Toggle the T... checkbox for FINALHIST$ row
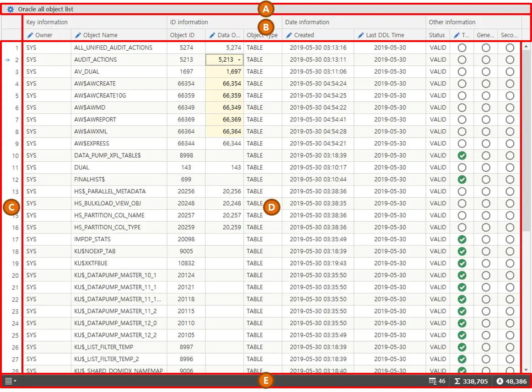Viewport: 532px width, 392px height. pos(462,180)
